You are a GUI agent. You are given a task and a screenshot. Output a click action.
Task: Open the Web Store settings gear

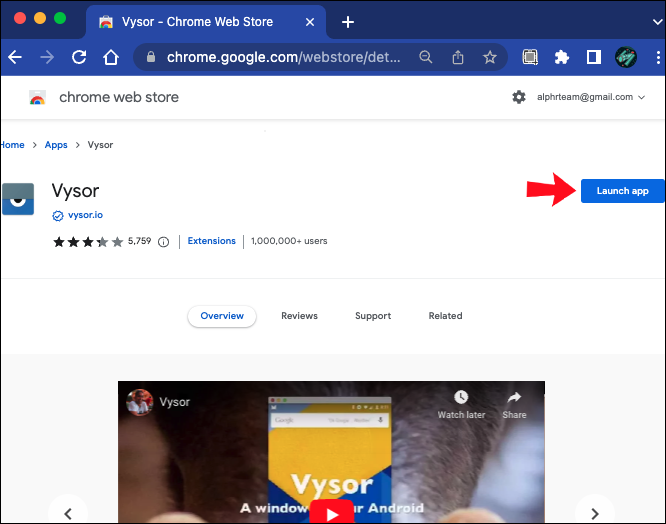click(519, 97)
